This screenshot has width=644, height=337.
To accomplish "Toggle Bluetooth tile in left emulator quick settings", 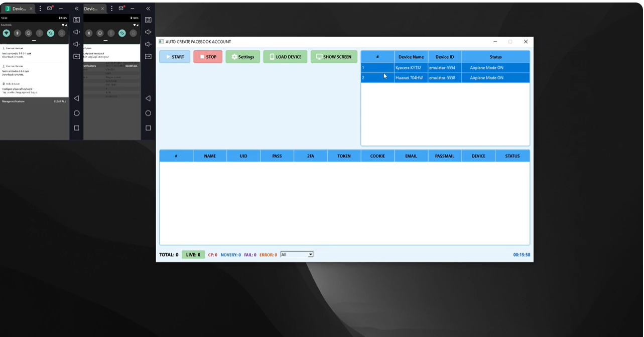I will coord(17,33).
